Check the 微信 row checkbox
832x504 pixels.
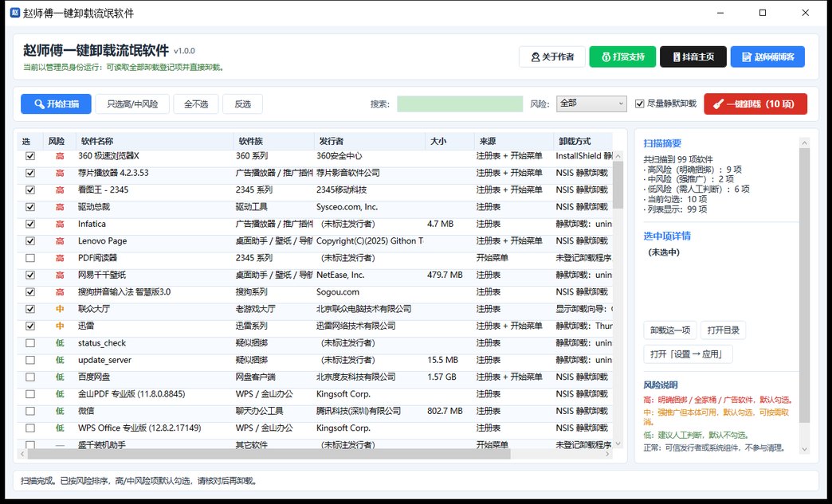point(30,411)
